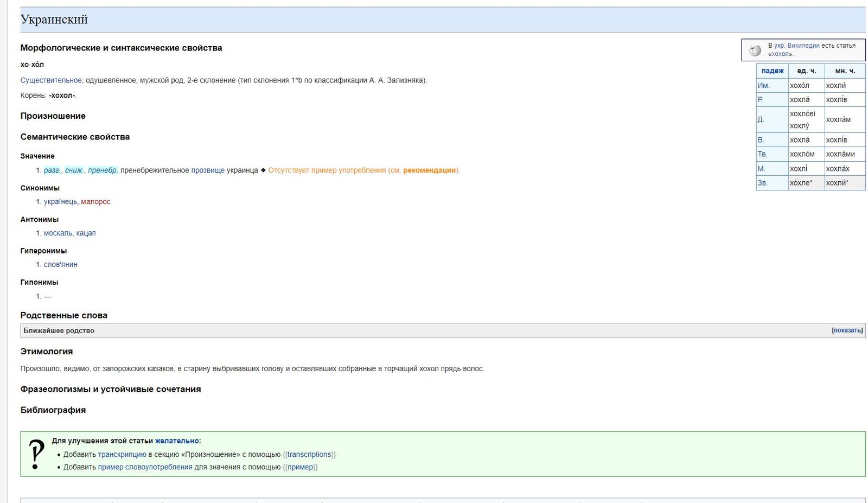Open the Существительное link

tap(51, 80)
